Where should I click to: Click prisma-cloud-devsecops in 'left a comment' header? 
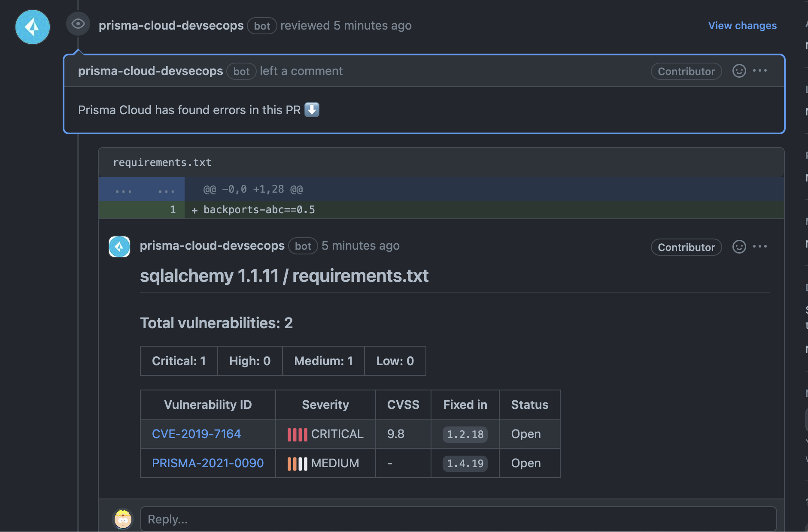(x=150, y=71)
